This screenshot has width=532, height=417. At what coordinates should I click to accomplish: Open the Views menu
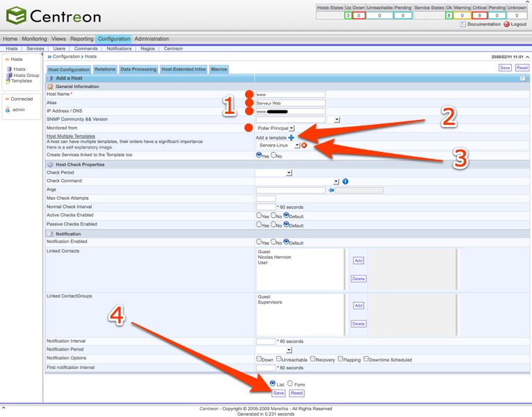(x=58, y=39)
